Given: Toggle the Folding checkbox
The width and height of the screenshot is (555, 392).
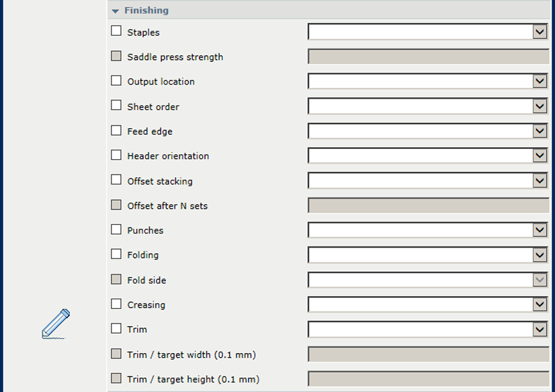Looking at the screenshot, I should [116, 254].
